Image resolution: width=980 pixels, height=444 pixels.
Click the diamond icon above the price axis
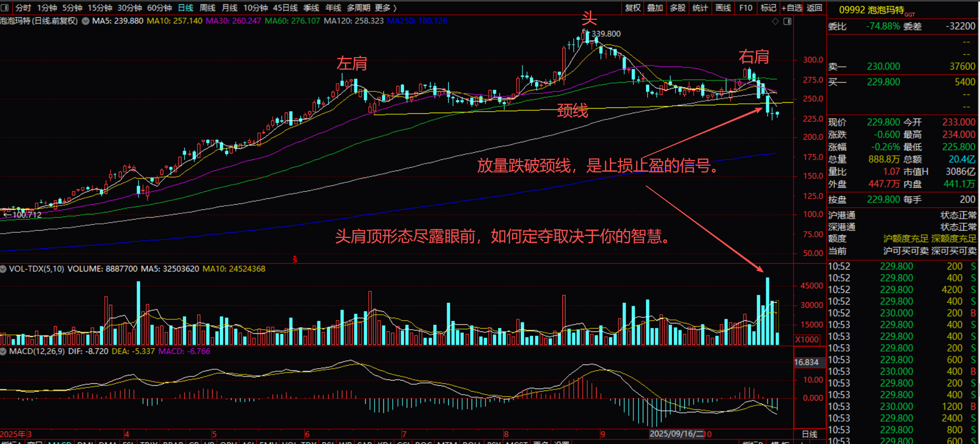click(775, 21)
